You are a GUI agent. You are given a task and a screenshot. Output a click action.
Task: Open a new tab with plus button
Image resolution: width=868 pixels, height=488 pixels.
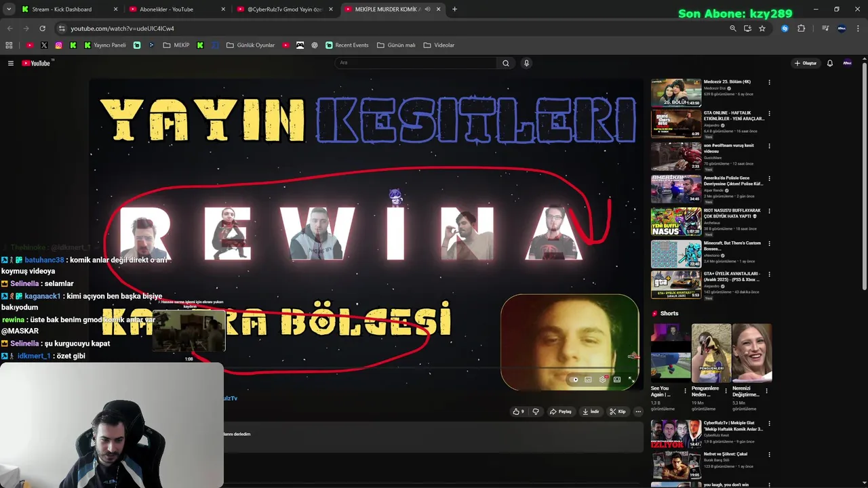point(454,9)
